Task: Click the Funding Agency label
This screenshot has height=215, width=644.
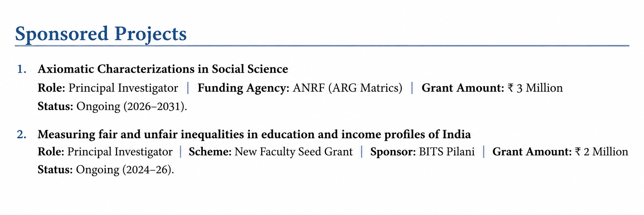Action: pos(243,88)
